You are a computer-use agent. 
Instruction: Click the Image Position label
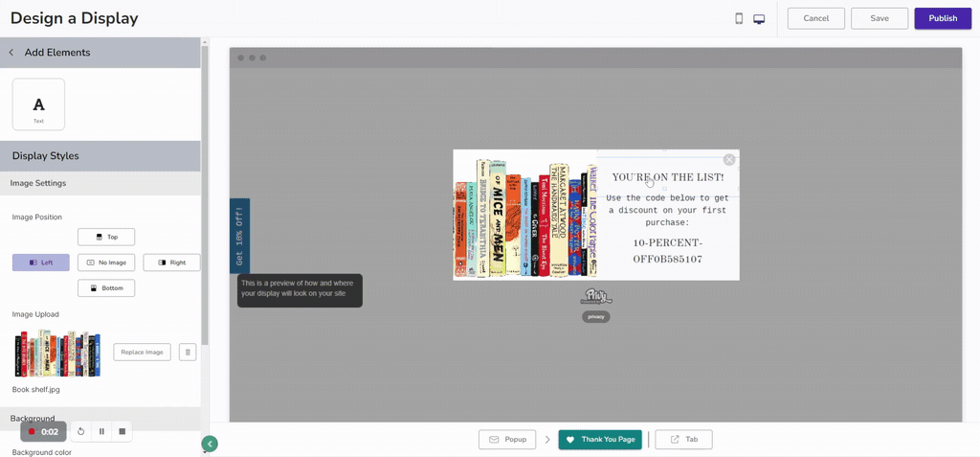tap(37, 217)
